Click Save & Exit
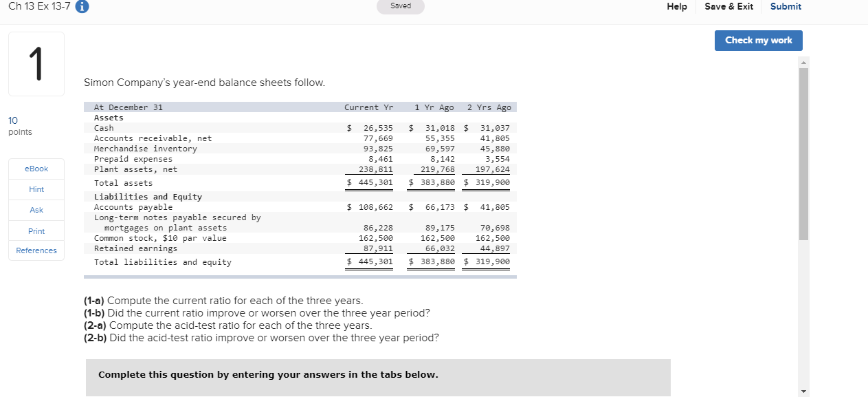This screenshot has height=397, width=868. click(728, 6)
